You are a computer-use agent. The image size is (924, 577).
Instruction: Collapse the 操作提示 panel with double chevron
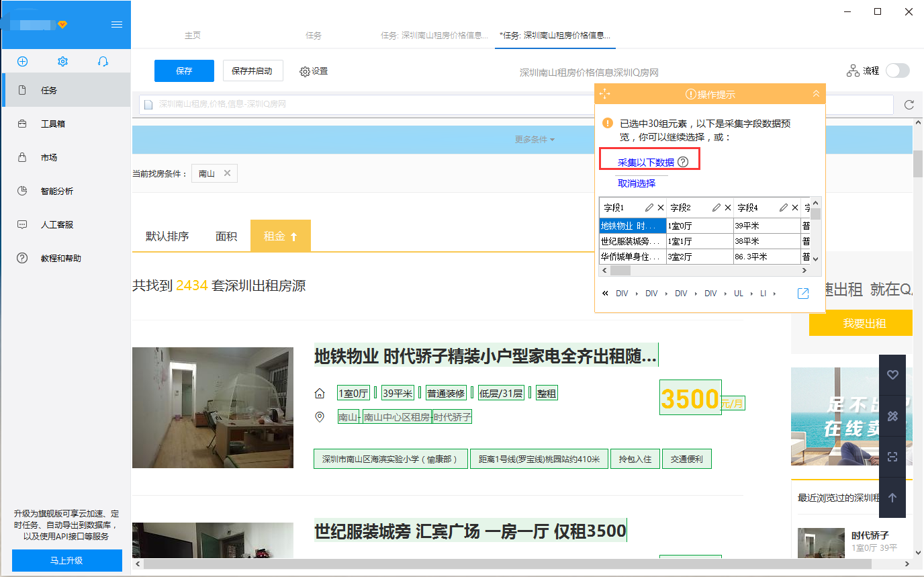point(816,94)
